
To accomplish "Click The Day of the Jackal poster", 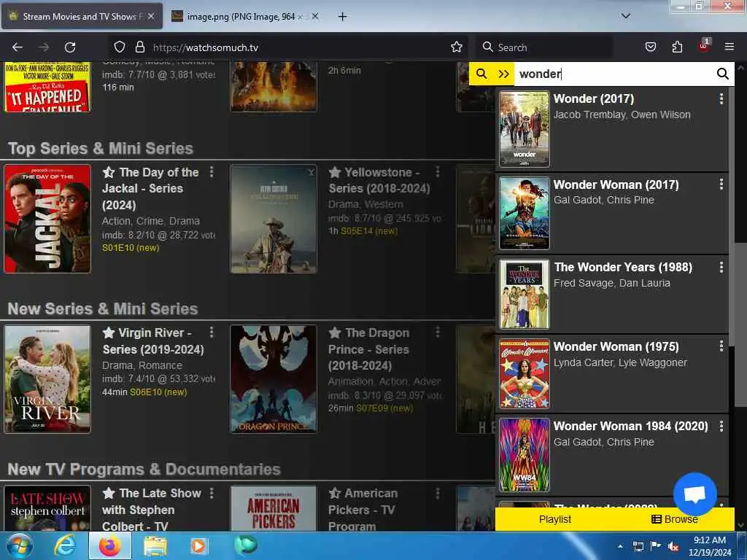I will pos(47,219).
